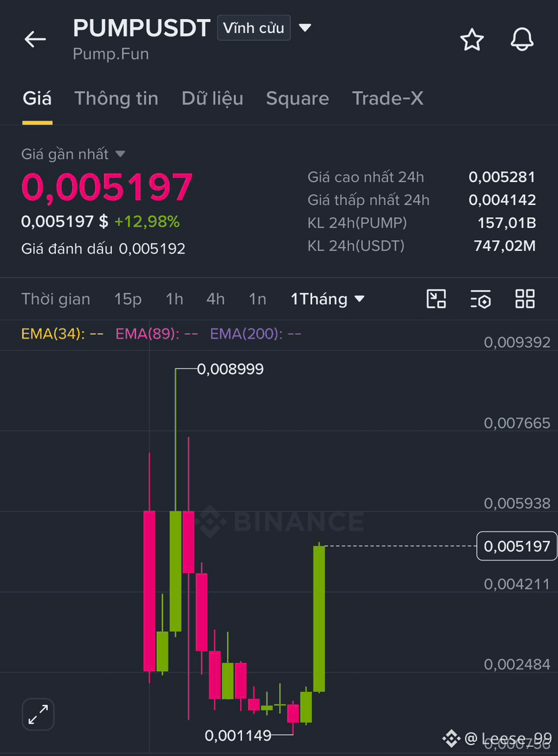This screenshot has width=558, height=756.
Task: Open price alert bell icon
Action: click(x=522, y=40)
